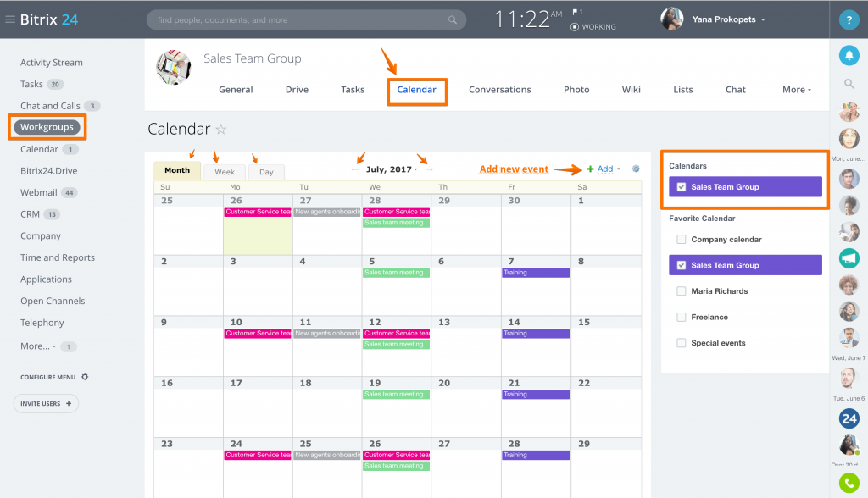Click the green phone call button
The image size is (868, 498).
[x=849, y=483]
